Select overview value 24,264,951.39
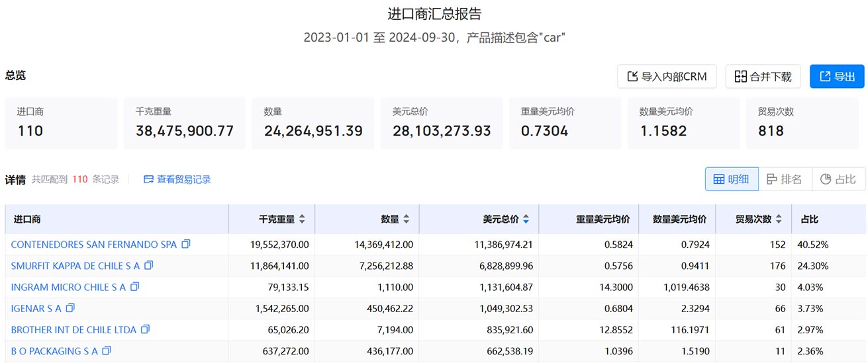The image size is (868, 363). point(313,131)
